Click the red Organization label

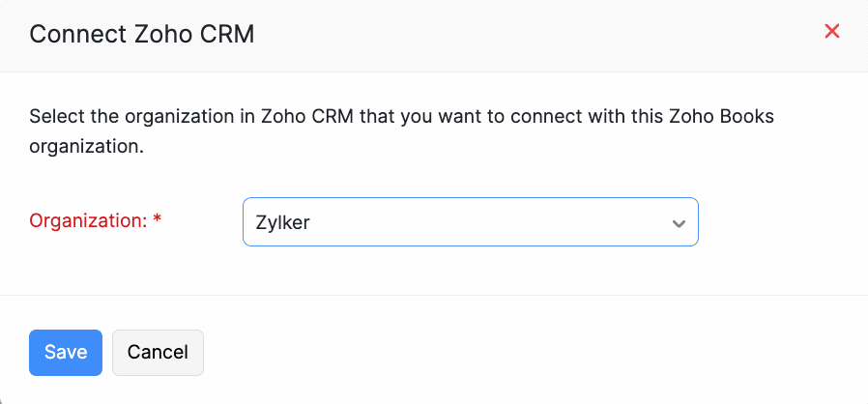[87, 220]
